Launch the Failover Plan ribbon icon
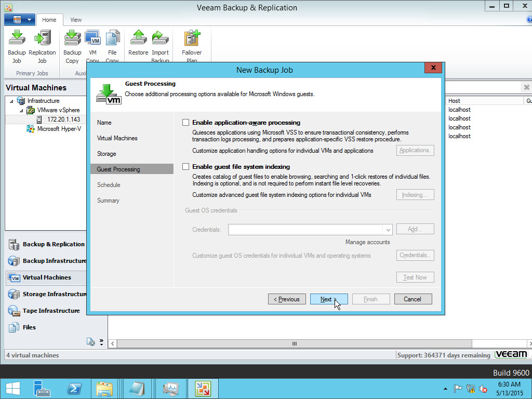Viewport: 532px width, 399px height. click(192, 46)
